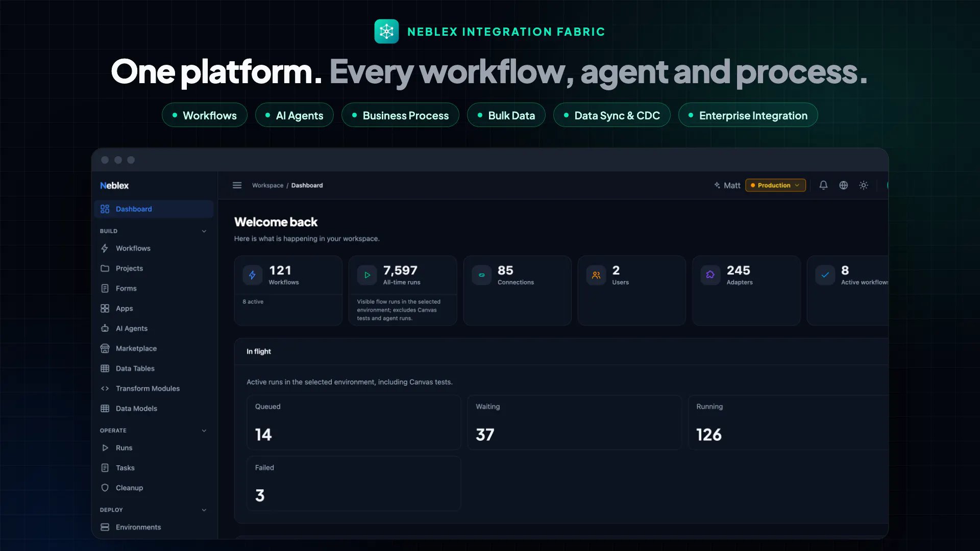The width and height of the screenshot is (980, 551).
Task: Select Dashboard in the sidebar
Action: [154, 209]
